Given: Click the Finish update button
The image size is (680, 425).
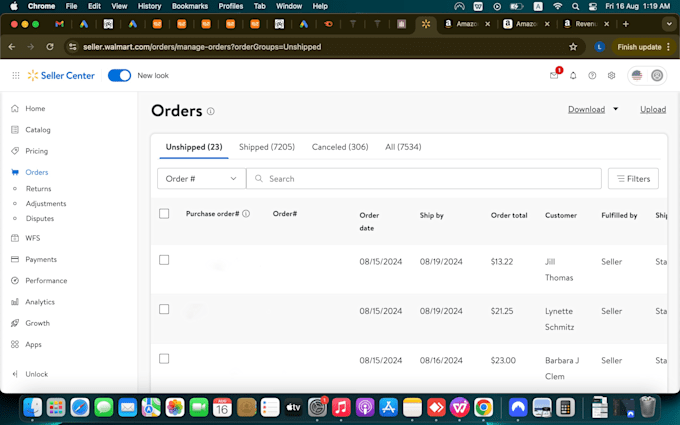Looking at the screenshot, I should click(x=639, y=47).
